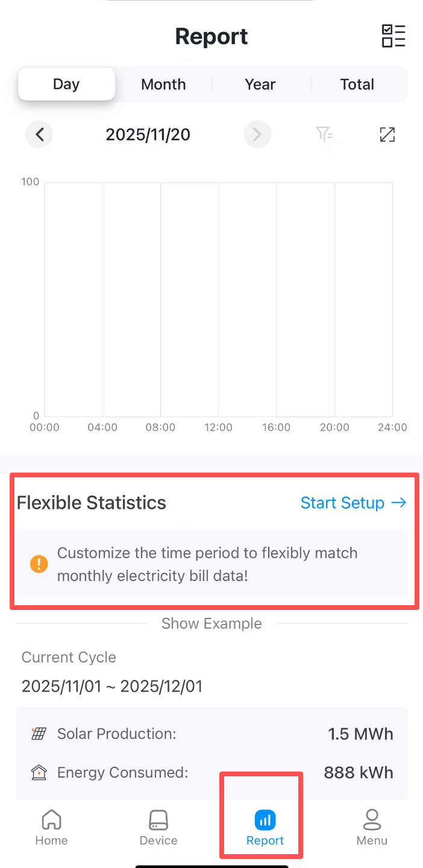
Task: Open the Device tab
Action: coord(158,827)
